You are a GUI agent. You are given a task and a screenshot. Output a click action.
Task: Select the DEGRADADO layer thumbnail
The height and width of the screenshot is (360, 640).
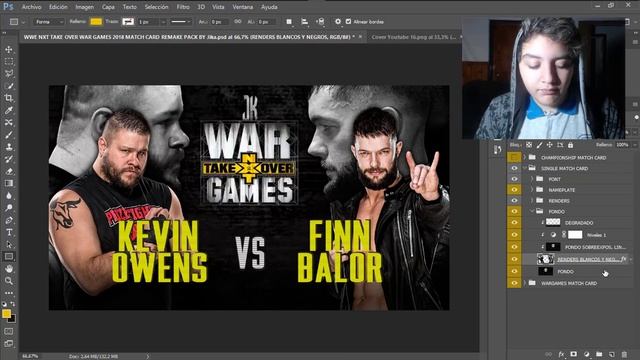pyautogui.click(x=553, y=222)
